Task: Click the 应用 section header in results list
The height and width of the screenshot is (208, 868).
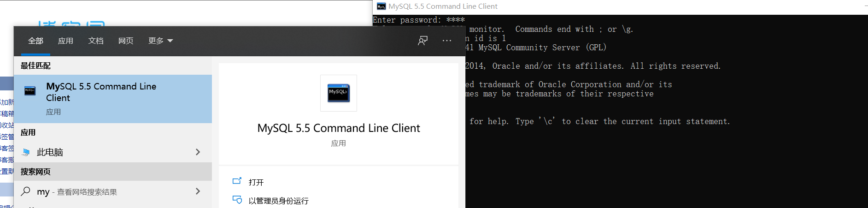Action: tap(28, 132)
